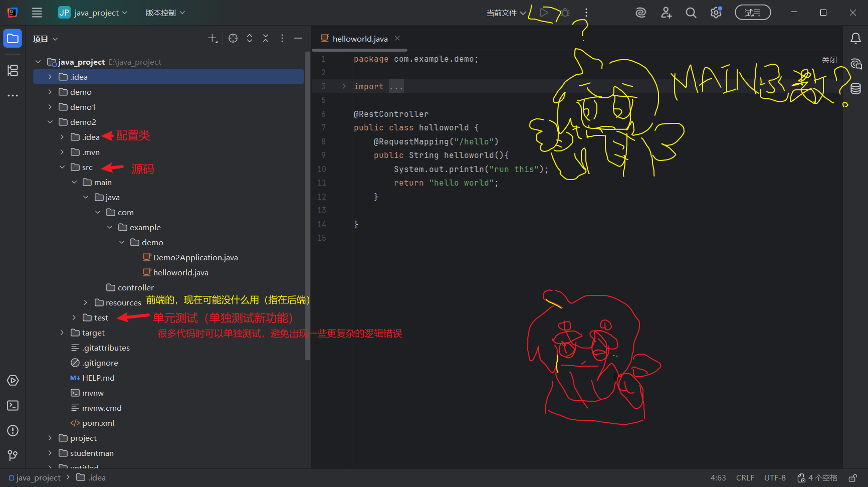The width and height of the screenshot is (868, 487).
Task: Collapse the demo2 folder
Action: pos(50,122)
